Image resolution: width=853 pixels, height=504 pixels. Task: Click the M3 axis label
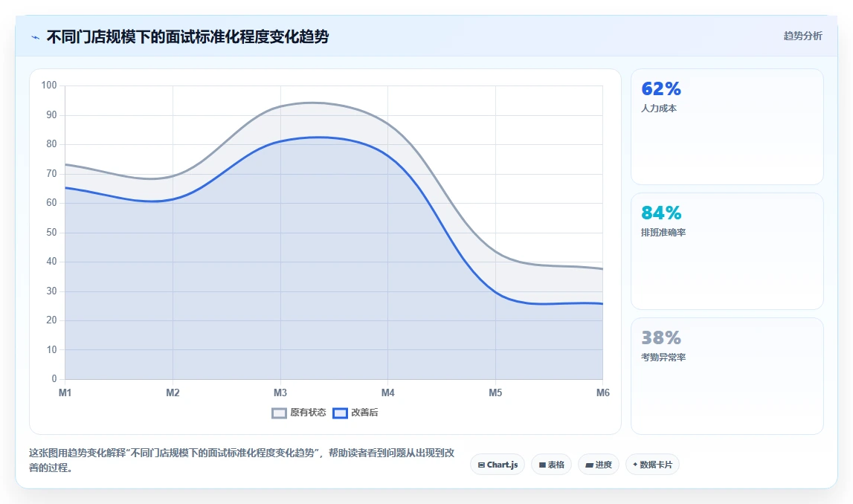(280, 392)
